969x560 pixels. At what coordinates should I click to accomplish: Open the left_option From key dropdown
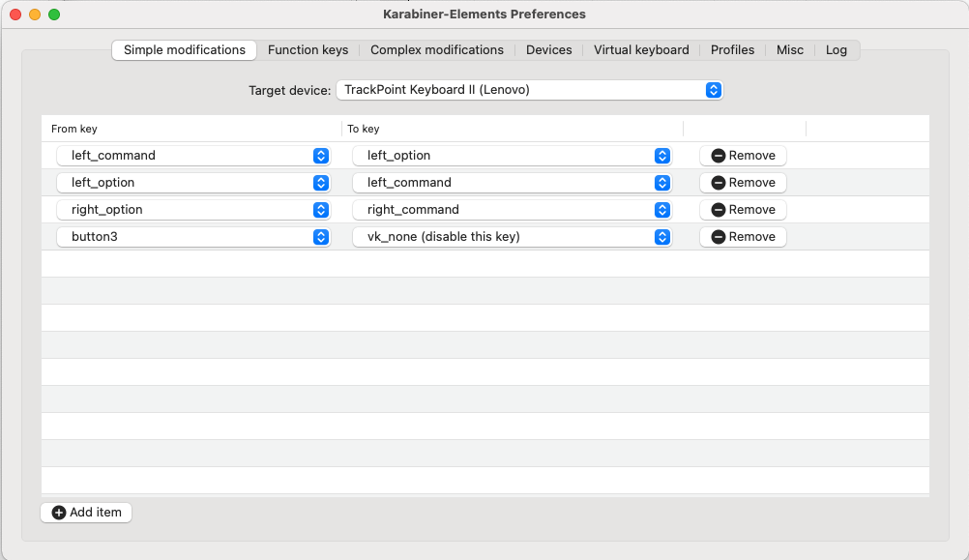193,183
